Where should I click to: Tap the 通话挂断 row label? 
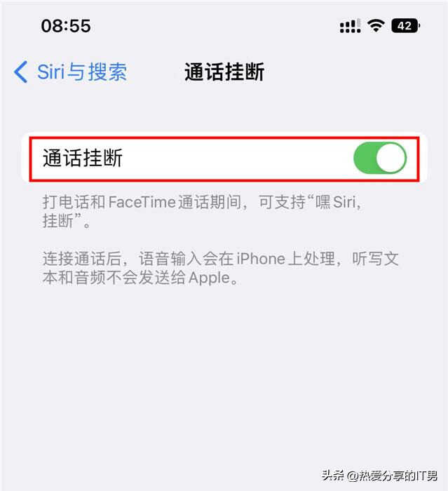click(x=82, y=158)
